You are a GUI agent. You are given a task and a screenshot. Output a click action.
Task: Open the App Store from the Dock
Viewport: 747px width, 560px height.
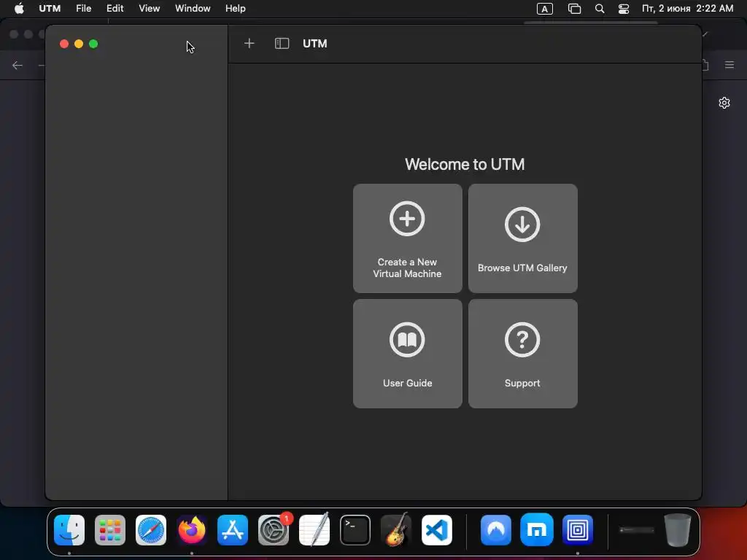point(233,530)
